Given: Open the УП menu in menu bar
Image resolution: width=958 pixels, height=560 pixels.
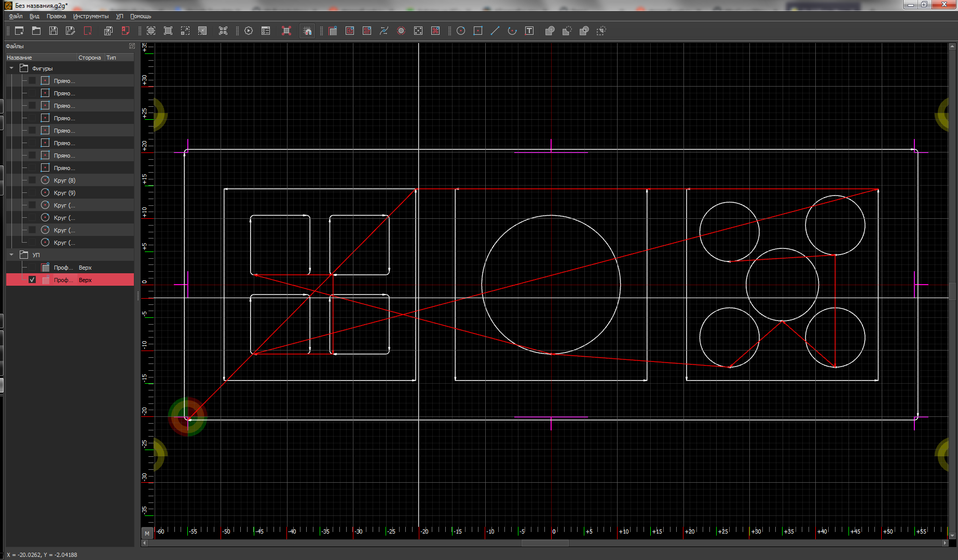Looking at the screenshot, I should tap(119, 16).
